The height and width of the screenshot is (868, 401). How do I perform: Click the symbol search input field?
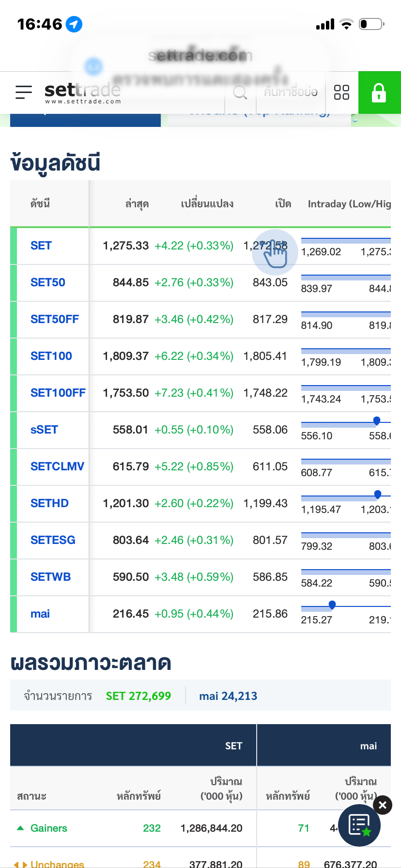coord(291,92)
